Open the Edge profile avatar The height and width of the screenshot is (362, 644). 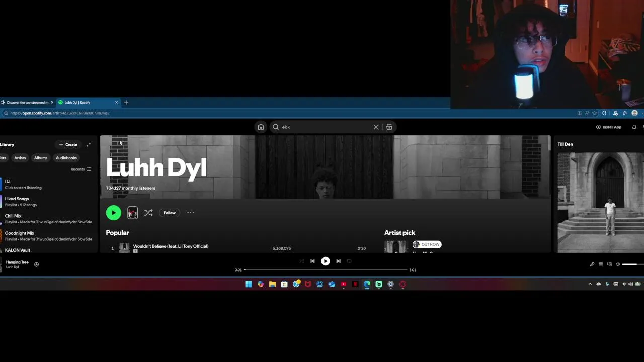tap(635, 113)
